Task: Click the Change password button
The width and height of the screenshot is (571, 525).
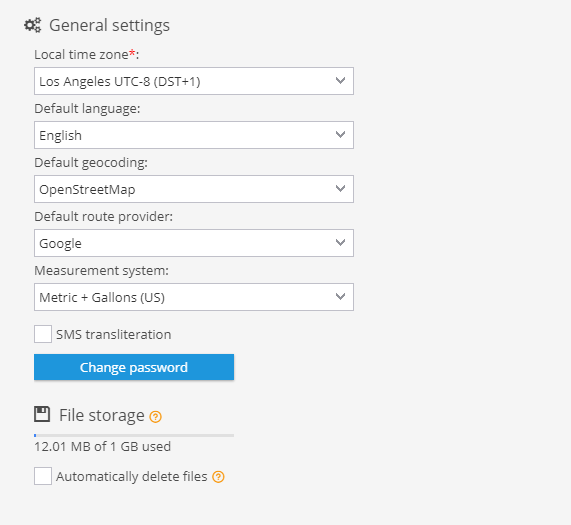Action: tap(134, 367)
